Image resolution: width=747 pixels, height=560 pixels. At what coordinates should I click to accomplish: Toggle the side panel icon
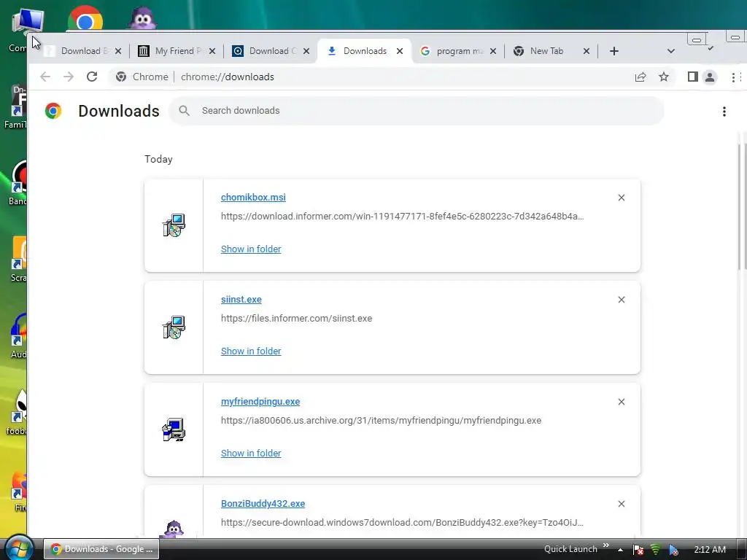point(693,77)
